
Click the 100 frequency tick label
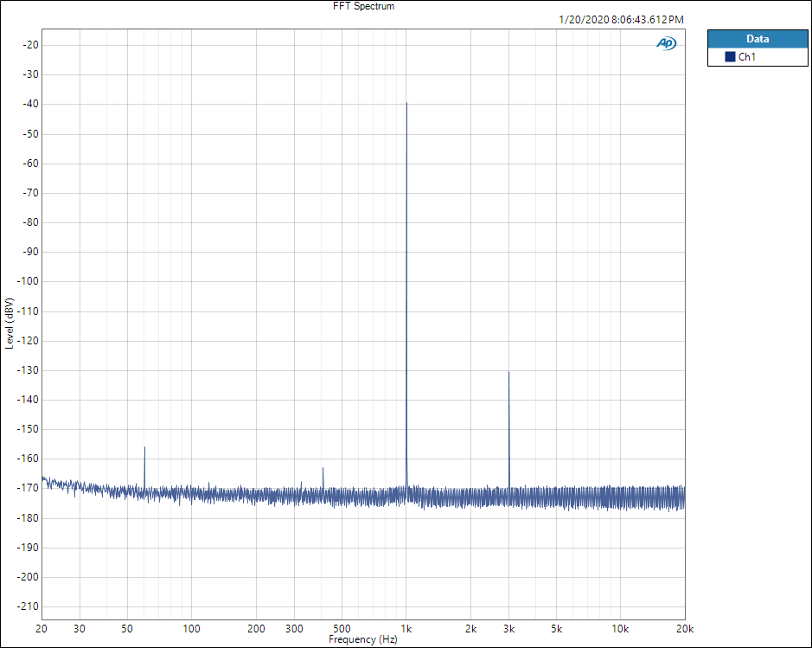(x=192, y=629)
